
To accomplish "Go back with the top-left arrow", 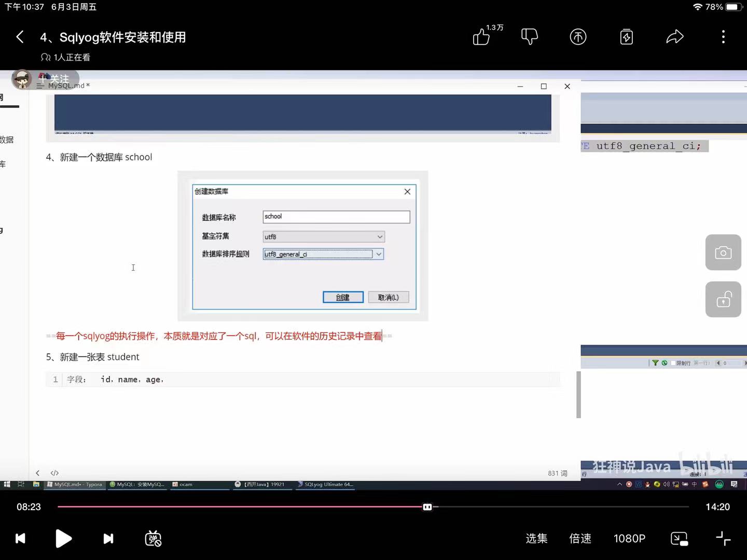I will (20, 37).
